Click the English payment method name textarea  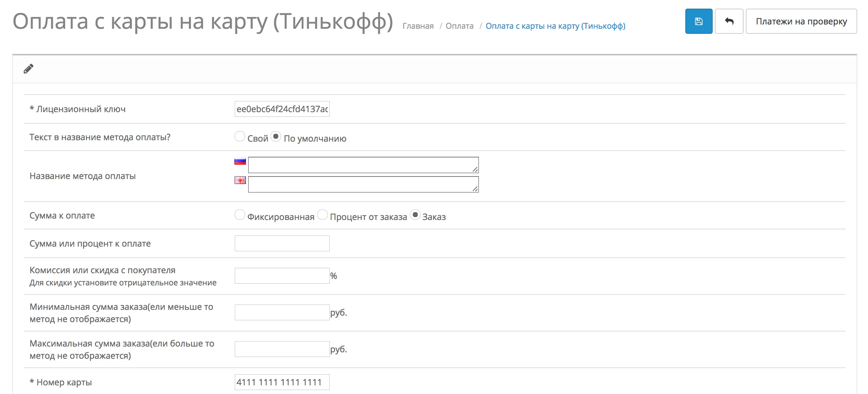(x=363, y=184)
